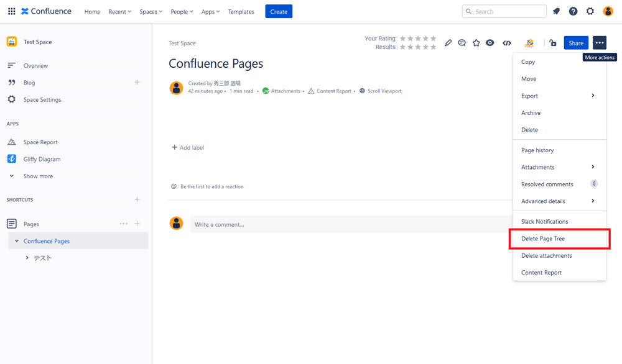The height and width of the screenshot is (364, 622).
Task: Open Page history from the menu
Action: 559,150
